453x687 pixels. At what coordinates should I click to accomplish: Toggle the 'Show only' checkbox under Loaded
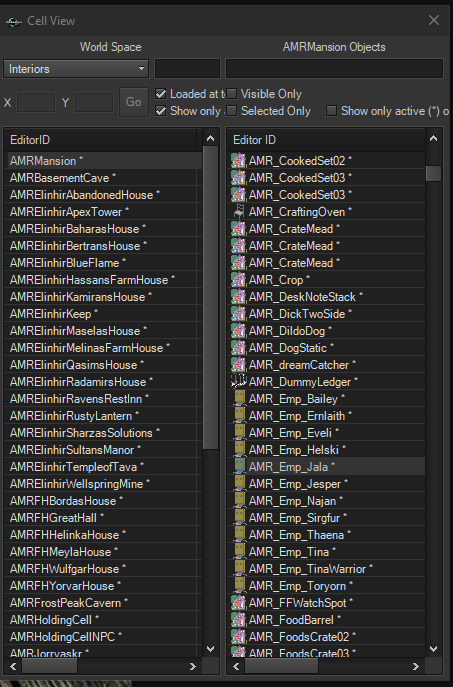pos(161,111)
